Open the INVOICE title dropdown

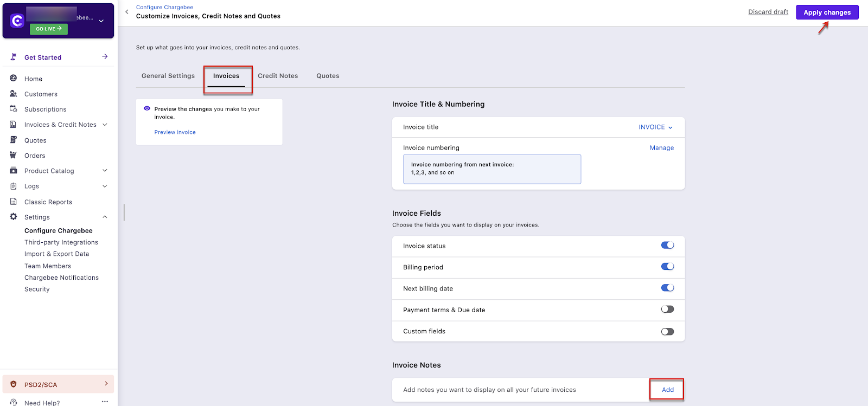[655, 127]
